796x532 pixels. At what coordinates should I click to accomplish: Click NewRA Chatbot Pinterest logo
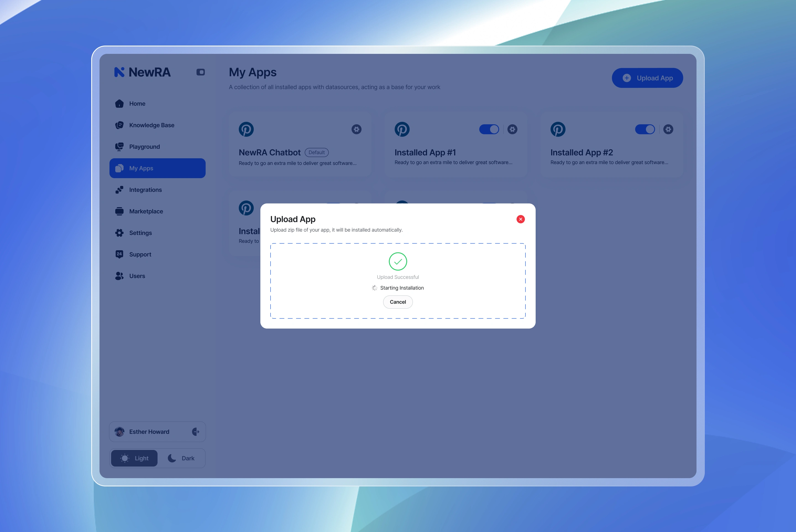pyautogui.click(x=246, y=129)
